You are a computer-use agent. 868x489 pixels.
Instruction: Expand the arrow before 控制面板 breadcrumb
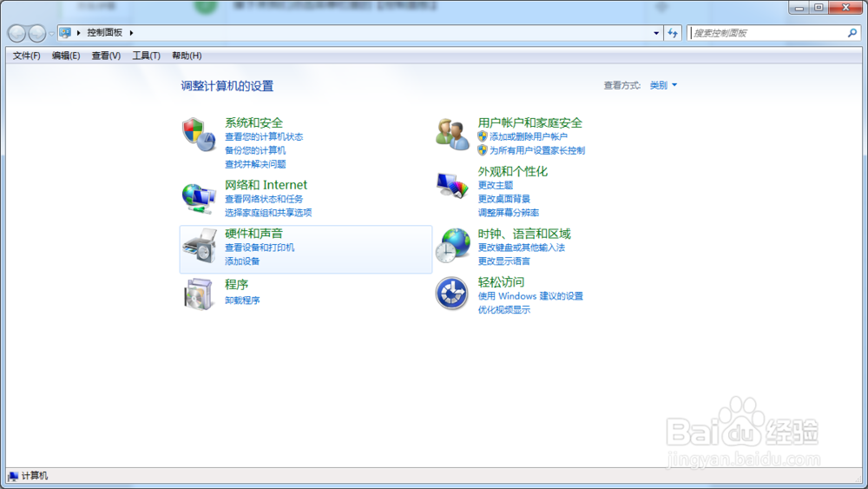pyautogui.click(x=79, y=33)
